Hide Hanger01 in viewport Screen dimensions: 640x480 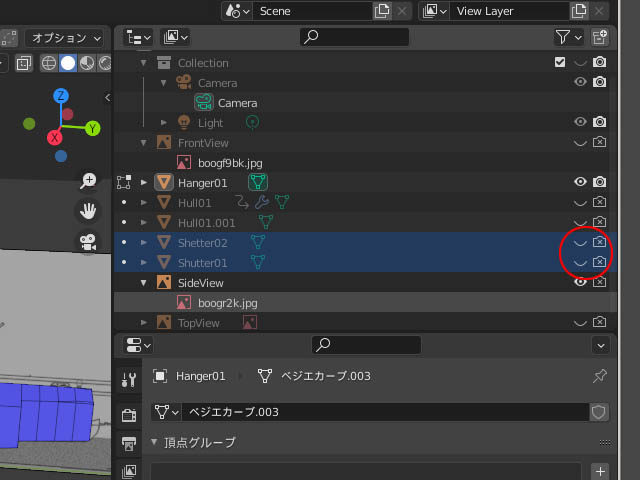[x=580, y=182]
